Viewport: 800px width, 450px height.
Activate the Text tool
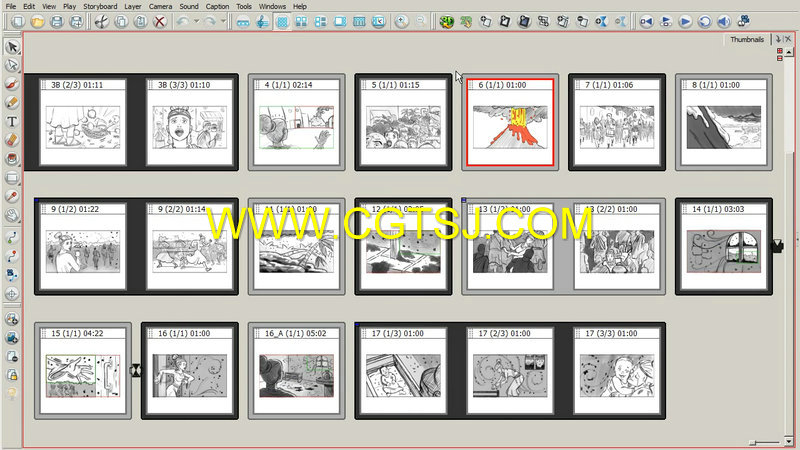click(12, 121)
